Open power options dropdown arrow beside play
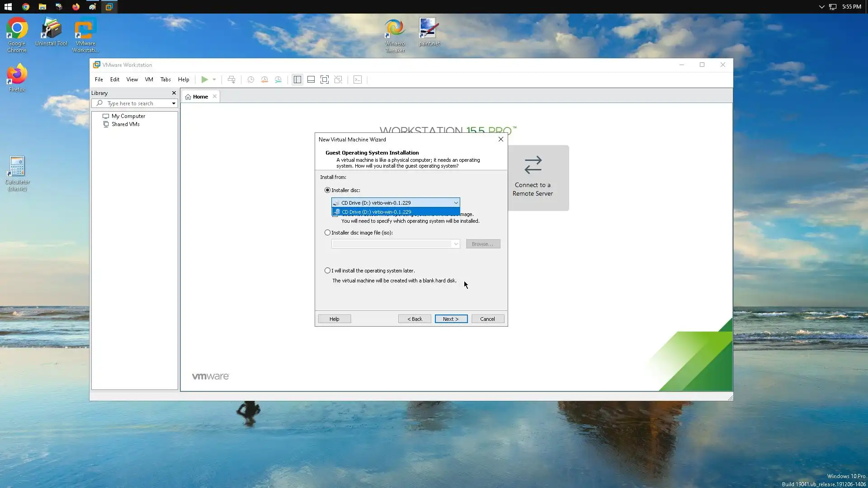868x488 pixels. pos(214,80)
